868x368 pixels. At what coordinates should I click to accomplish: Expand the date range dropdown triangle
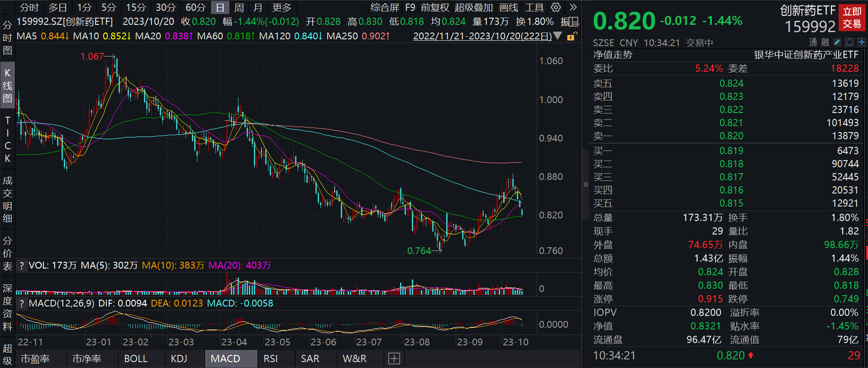[558, 36]
